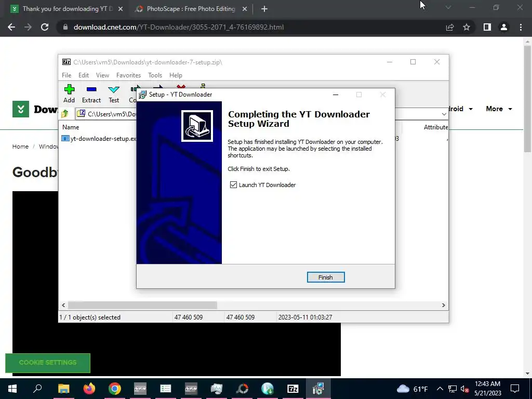Open the 7-Zip File menu
The height and width of the screenshot is (399, 532).
tap(66, 75)
